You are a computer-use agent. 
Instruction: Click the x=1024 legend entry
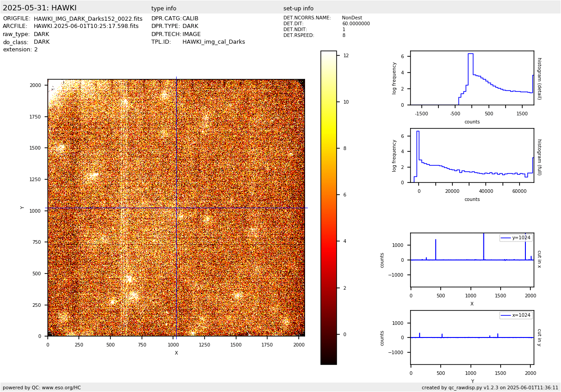516,315
